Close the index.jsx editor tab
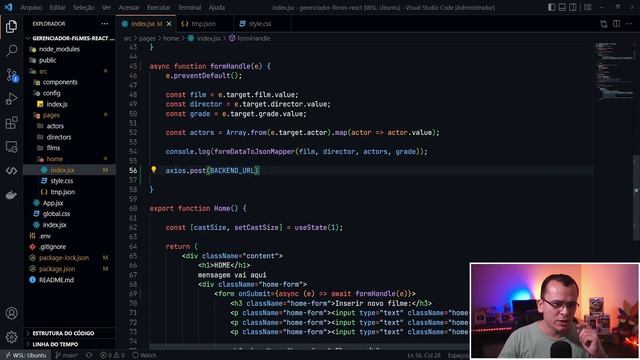This screenshot has width=640, height=360. coord(169,24)
